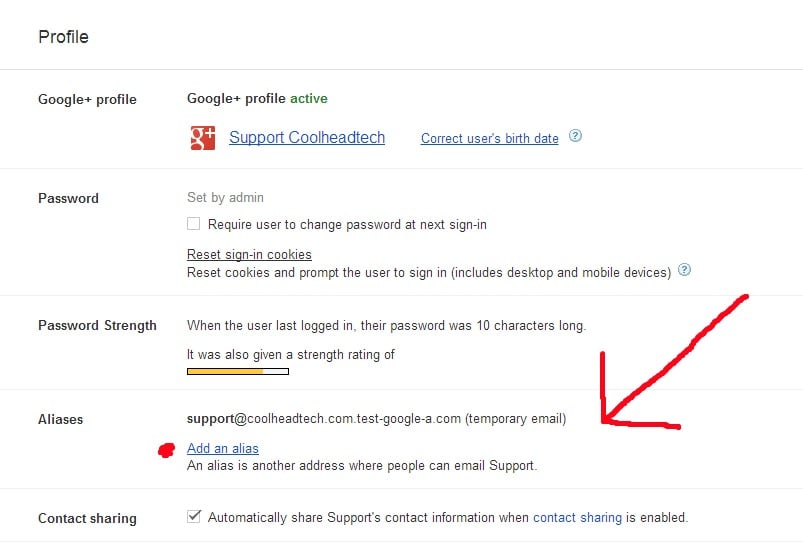803x557 pixels.
Task: Click help icon after reset cookies description
Action: coord(684,271)
